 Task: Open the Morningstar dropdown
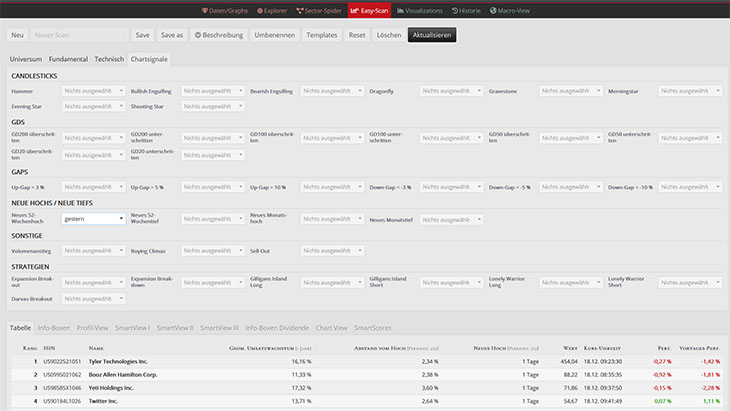[690, 91]
